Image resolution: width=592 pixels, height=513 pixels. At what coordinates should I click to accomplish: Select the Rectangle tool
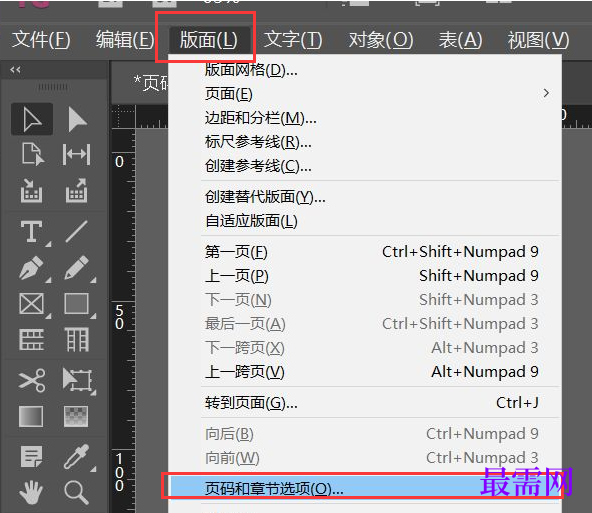pyautogui.click(x=77, y=303)
